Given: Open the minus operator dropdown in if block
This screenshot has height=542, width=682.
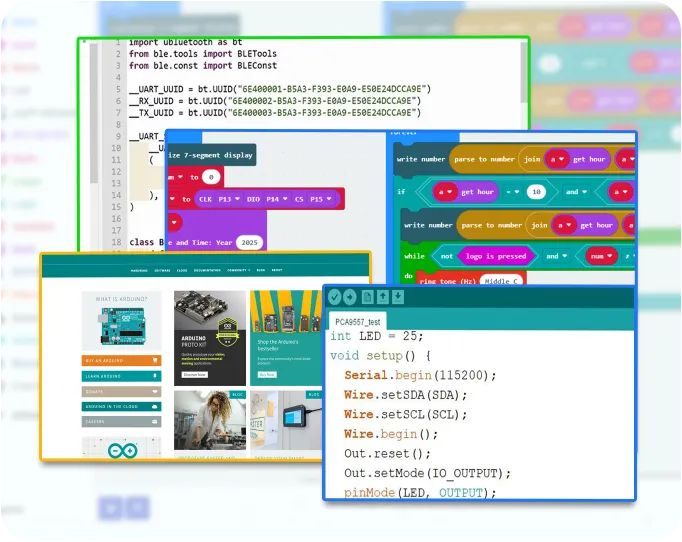Looking at the screenshot, I should 513,192.
